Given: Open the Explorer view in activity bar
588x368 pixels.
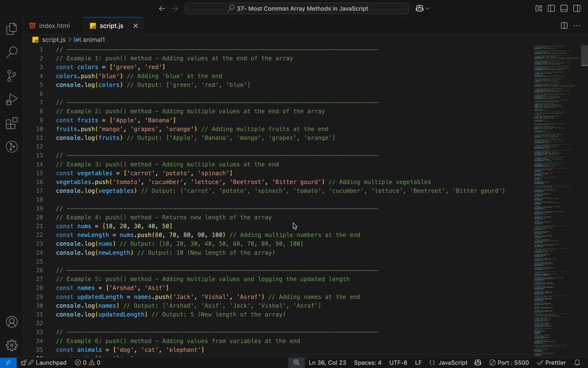Looking at the screenshot, I should point(12,29).
